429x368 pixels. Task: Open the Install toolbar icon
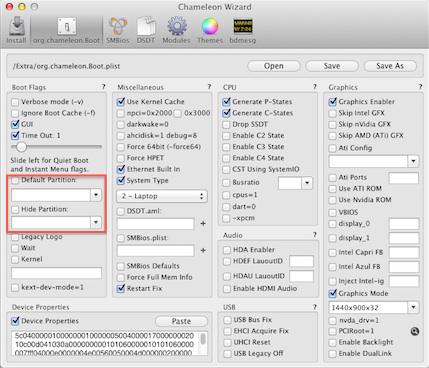coord(16,30)
